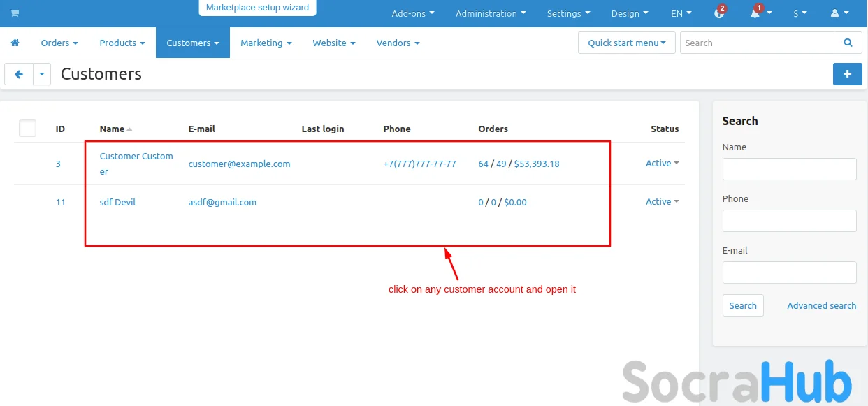
Task: Open the Design dropdown menu
Action: pos(630,13)
